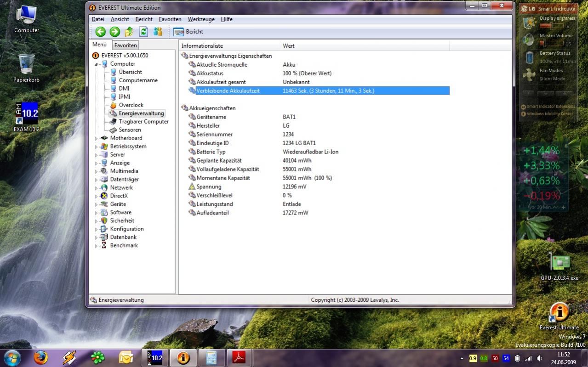The width and height of the screenshot is (588, 367).
Task: Adjust the Display Brightness slider
Action: coord(551,26)
